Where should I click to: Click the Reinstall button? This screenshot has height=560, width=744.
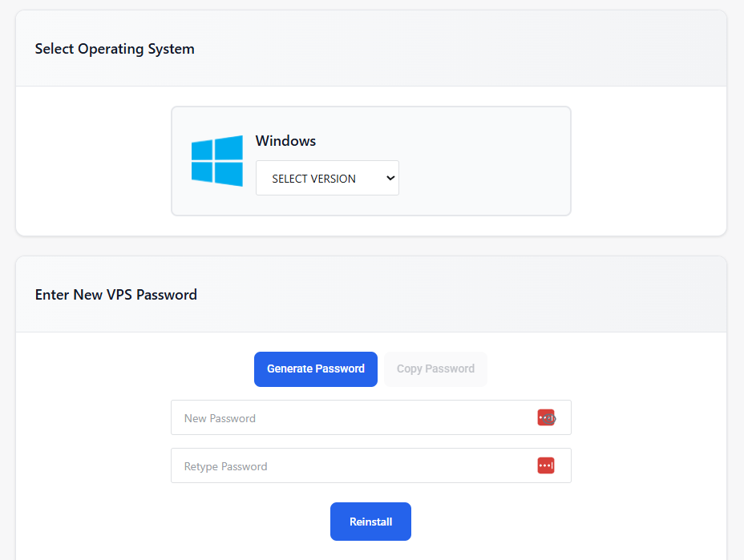370,521
